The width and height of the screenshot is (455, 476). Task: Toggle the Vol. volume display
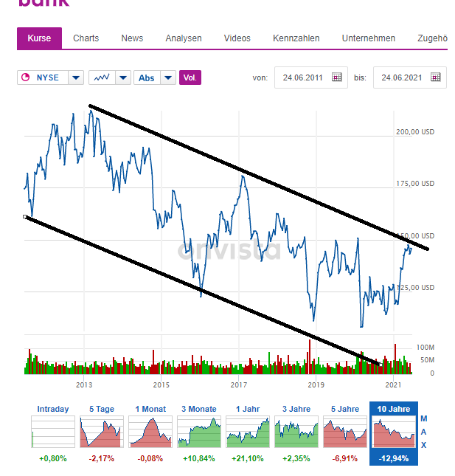[190, 77]
